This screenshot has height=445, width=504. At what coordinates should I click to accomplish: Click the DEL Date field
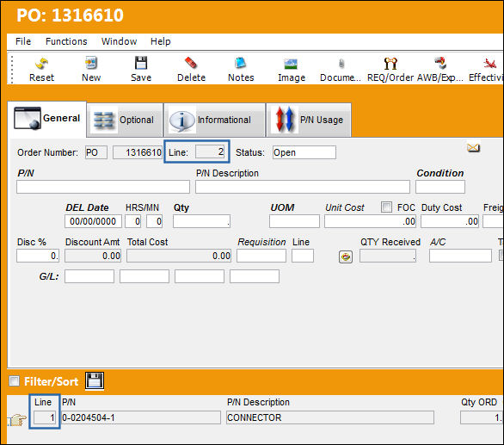[x=93, y=221]
